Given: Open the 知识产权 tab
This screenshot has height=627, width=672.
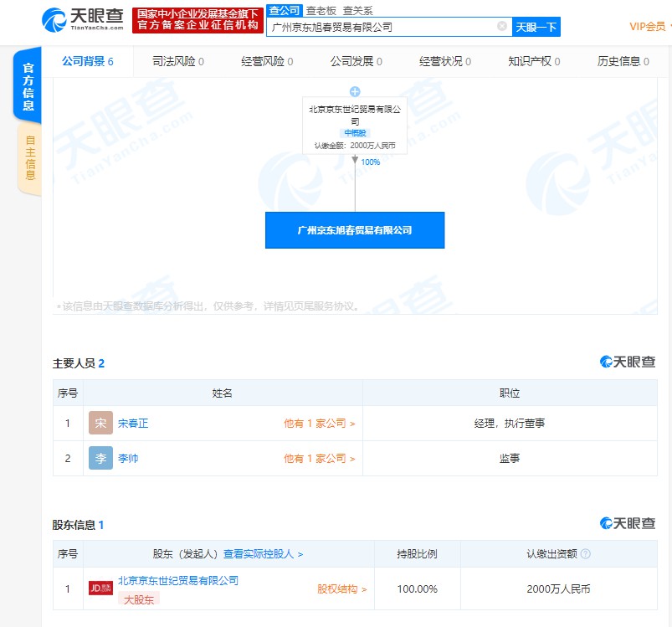Looking at the screenshot, I should coord(534,62).
